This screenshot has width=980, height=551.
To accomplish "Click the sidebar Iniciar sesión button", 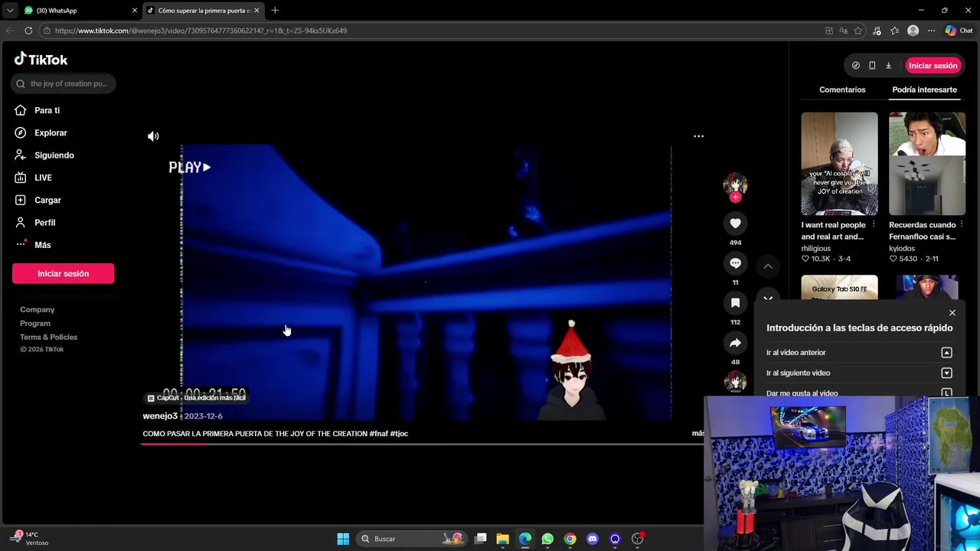I will 63,273.
